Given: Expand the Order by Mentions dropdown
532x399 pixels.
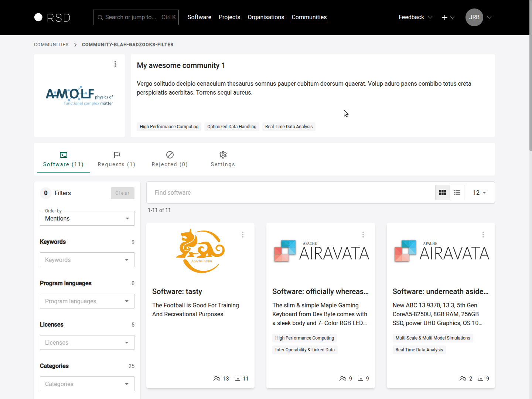Looking at the screenshot, I should pyautogui.click(x=87, y=218).
